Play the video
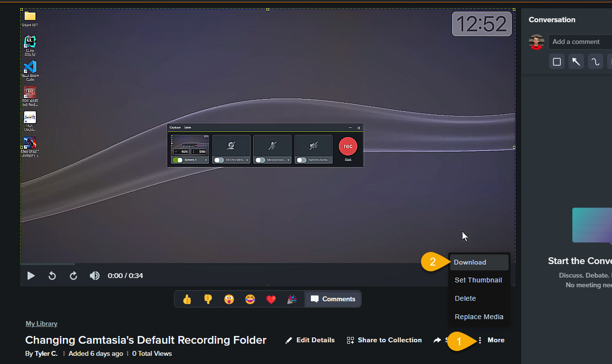612x364 pixels. pyautogui.click(x=31, y=276)
